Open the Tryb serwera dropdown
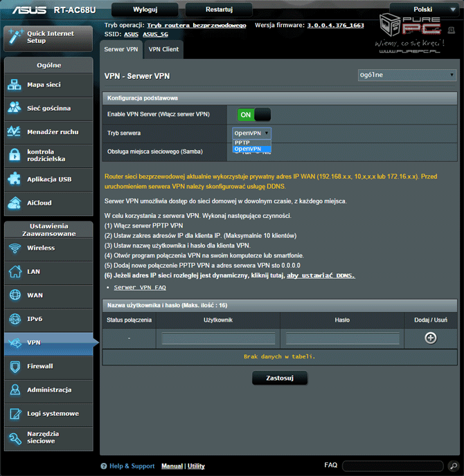Screen dimensions: 464x476 [x=251, y=133]
